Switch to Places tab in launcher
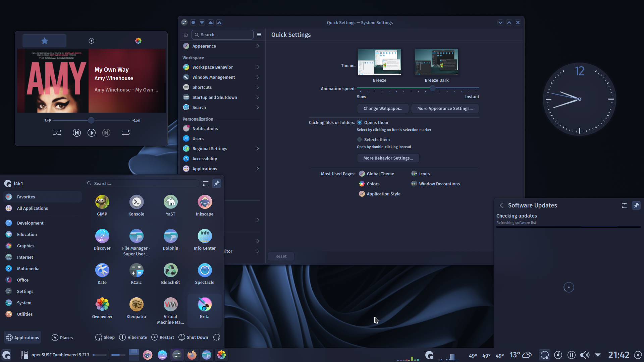 [x=62, y=338]
